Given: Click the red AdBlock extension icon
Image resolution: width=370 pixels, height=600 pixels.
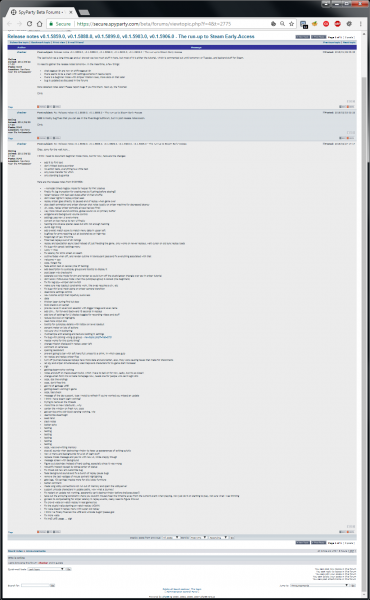Looking at the screenshot, I should 337,24.
